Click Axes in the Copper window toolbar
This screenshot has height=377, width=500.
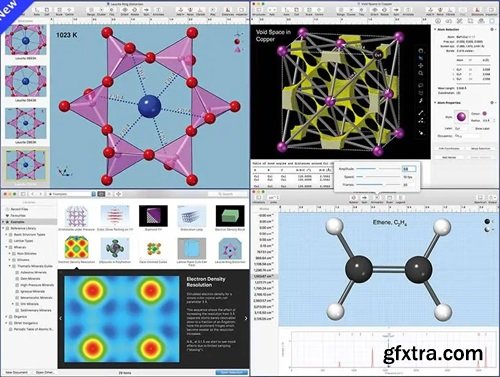286,12
